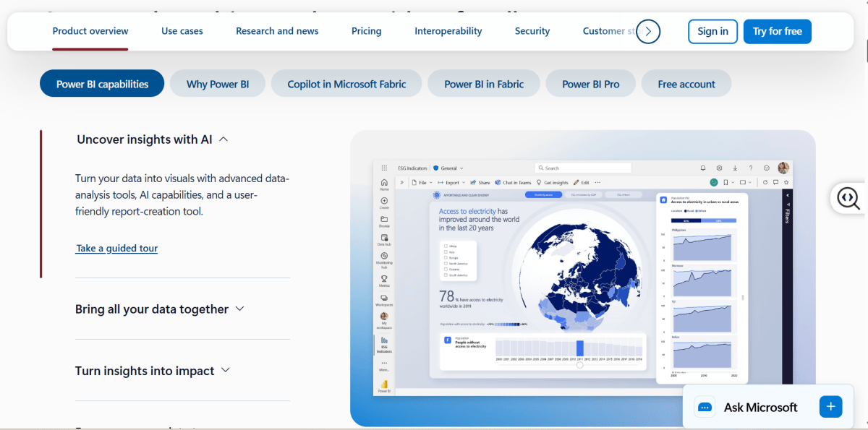Image resolution: width=868 pixels, height=430 pixels.
Task: Switch to the Product overview tab
Action: pyautogui.click(x=90, y=31)
